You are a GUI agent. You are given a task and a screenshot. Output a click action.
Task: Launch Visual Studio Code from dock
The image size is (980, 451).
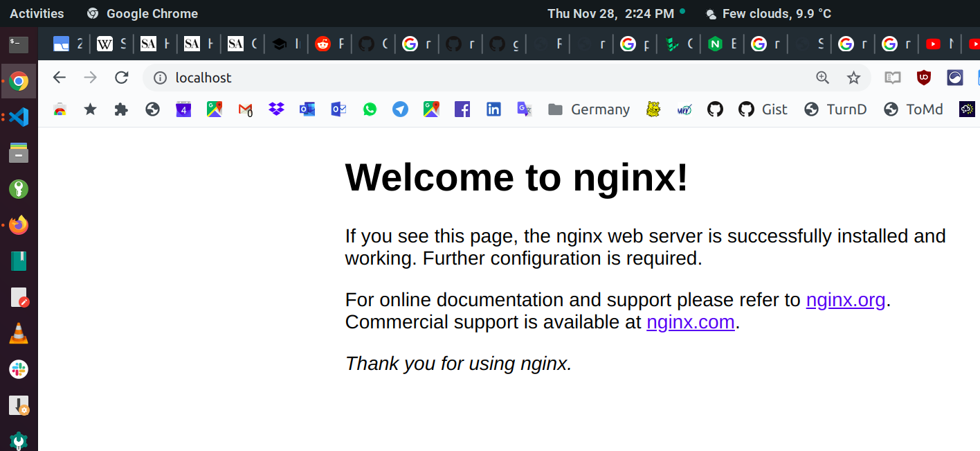19,117
